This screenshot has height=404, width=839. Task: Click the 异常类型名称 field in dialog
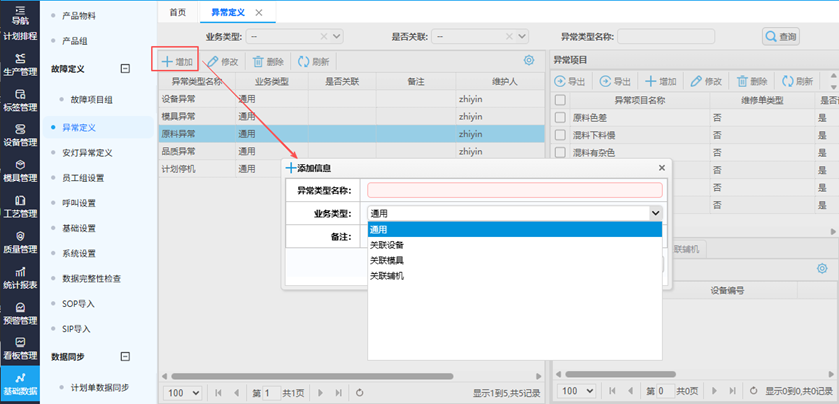(514, 190)
